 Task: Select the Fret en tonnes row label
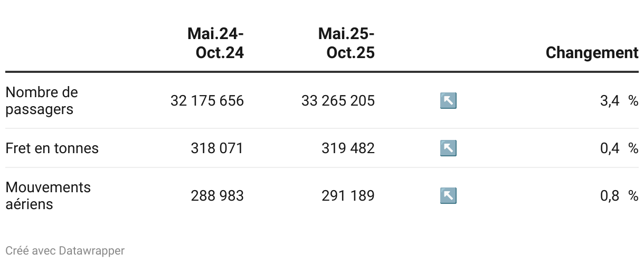click(x=52, y=148)
